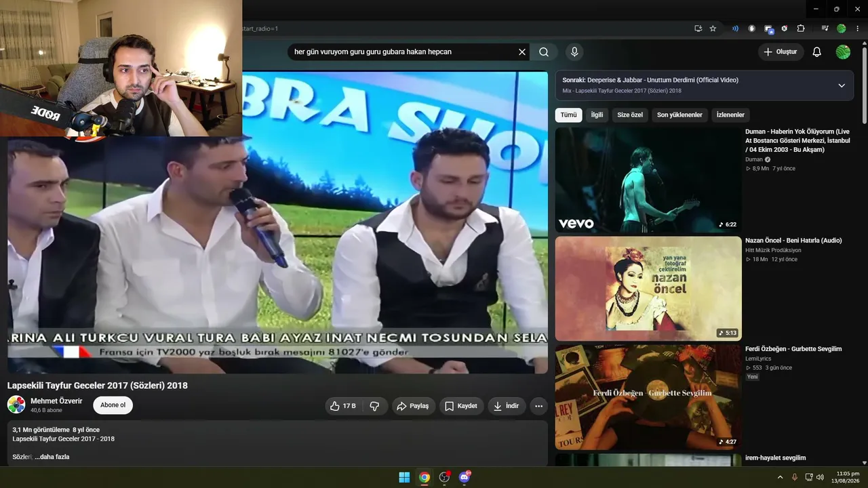Open the Chrome extensions puzzle menu
868x488 pixels.
click(x=801, y=28)
